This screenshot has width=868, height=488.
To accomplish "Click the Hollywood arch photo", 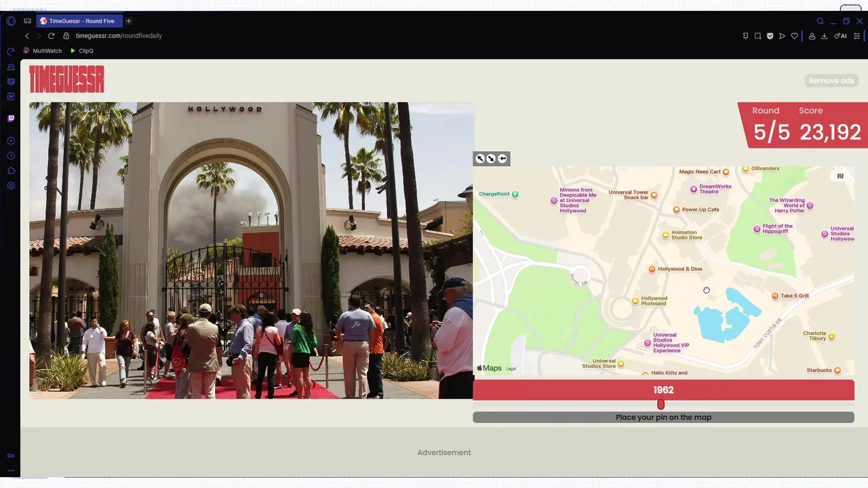I will click(251, 250).
